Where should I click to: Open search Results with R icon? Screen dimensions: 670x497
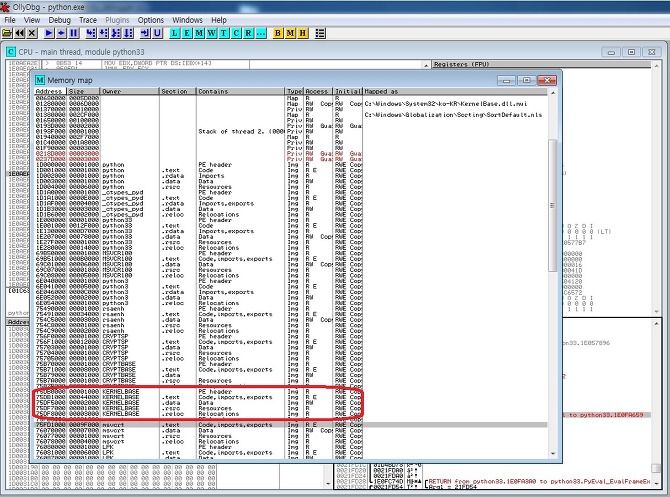249,33
